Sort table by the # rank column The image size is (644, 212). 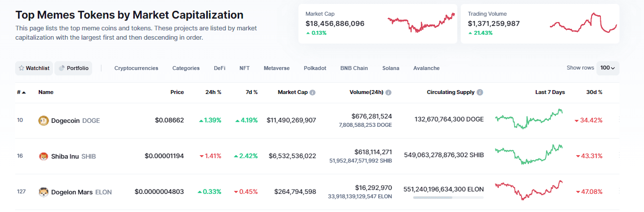click(21, 92)
